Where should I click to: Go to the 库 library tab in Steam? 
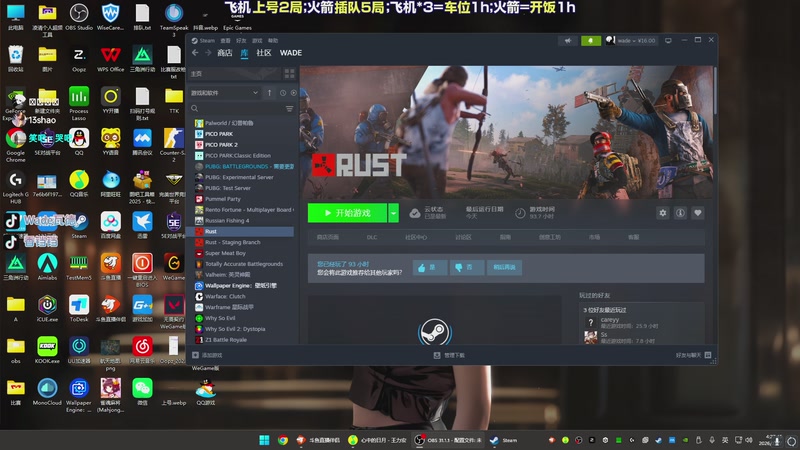244,53
